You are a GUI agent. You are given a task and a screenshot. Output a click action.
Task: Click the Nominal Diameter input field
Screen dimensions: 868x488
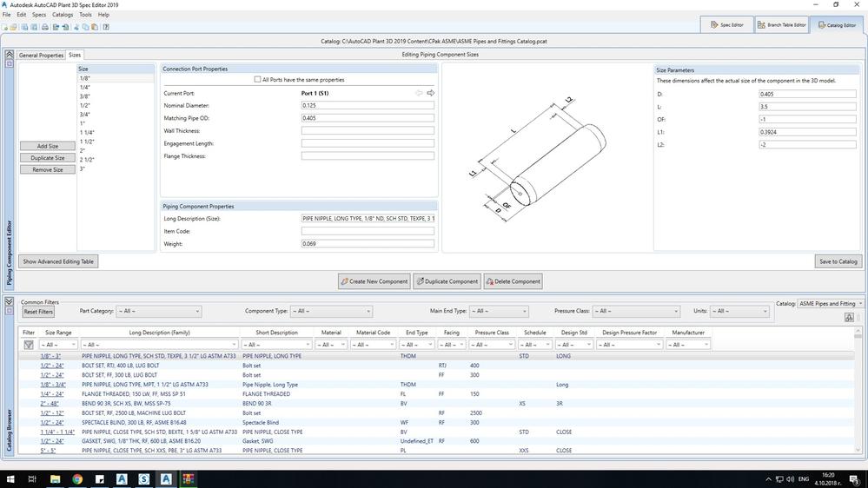point(368,105)
